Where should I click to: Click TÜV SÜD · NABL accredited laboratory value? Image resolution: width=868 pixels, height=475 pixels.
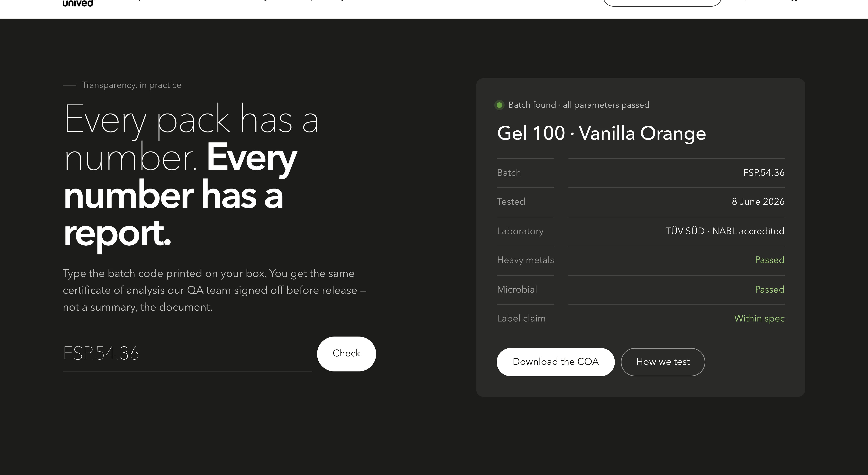(x=725, y=231)
